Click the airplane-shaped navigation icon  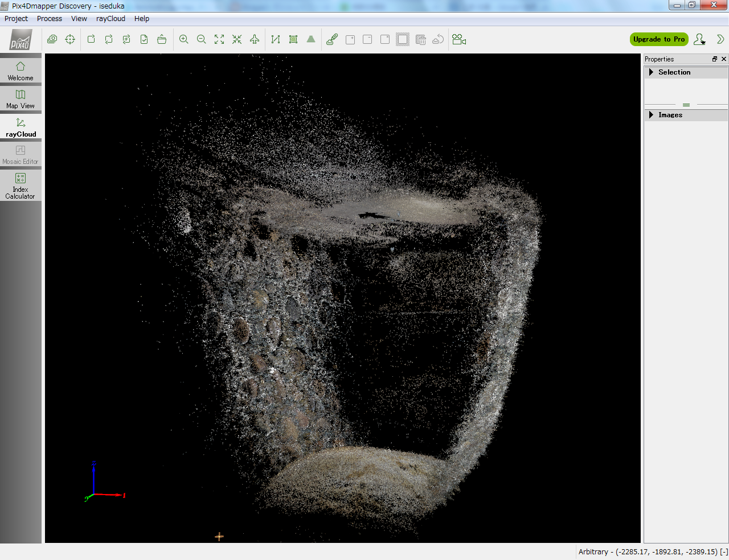(255, 39)
